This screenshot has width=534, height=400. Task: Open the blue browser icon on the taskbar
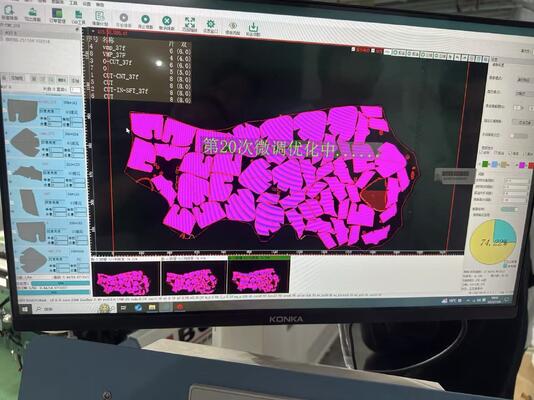tap(138, 308)
